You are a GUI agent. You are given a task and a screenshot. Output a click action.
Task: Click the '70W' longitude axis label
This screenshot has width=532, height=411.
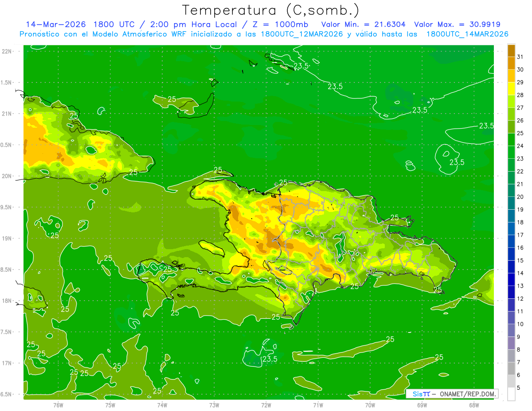click(x=370, y=405)
